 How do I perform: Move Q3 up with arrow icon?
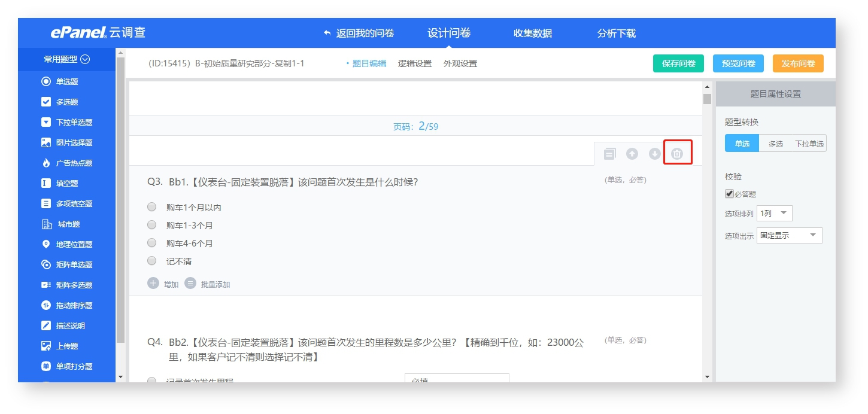632,154
